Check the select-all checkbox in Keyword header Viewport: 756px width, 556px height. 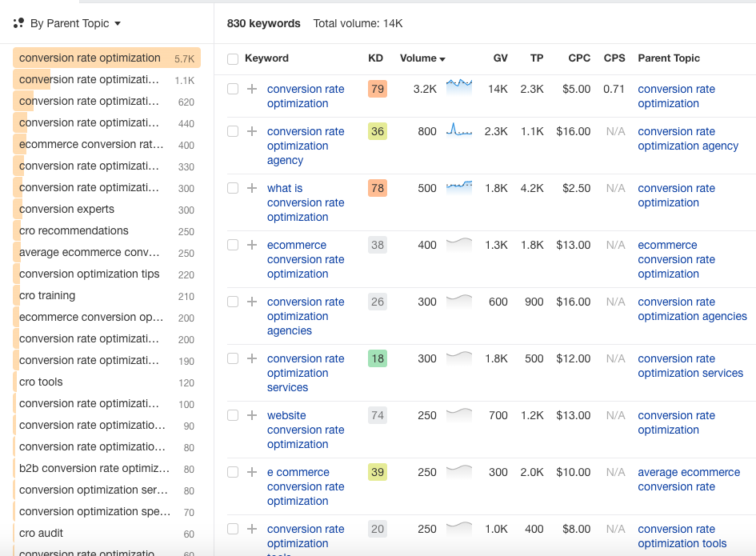(x=233, y=58)
